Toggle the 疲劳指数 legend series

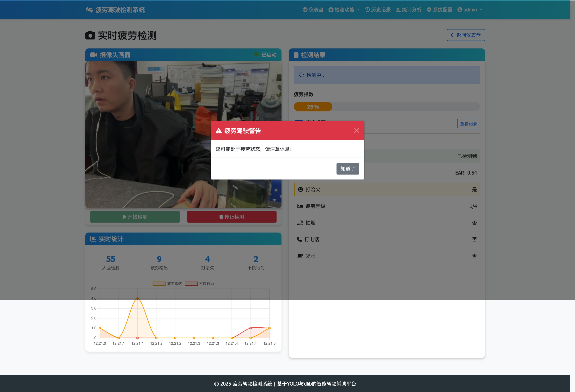pyautogui.click(x=167, y=284)
